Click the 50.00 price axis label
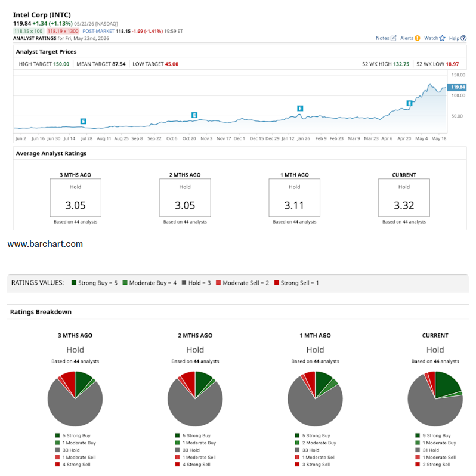This screenshot has height=476, width=476. pos(457,116)
